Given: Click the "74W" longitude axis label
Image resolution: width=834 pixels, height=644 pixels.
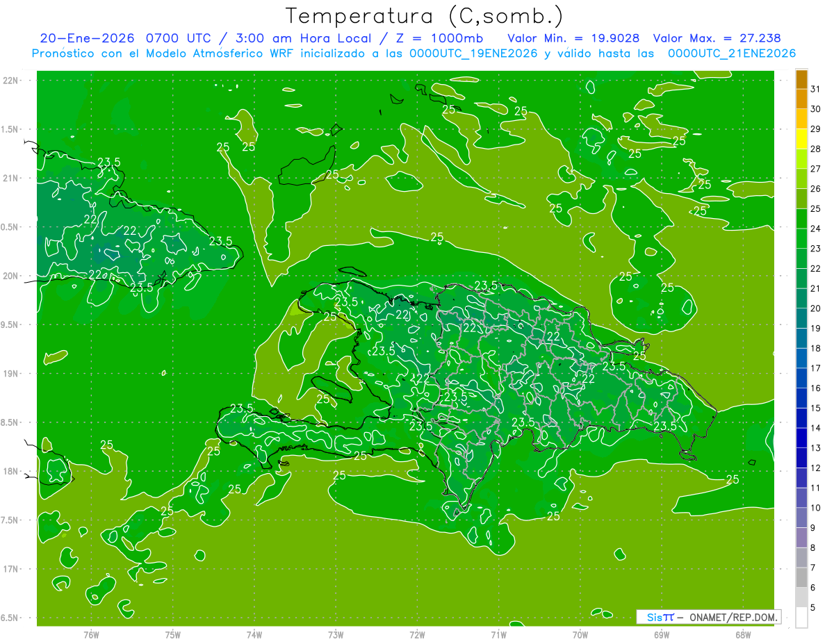Looking at the screenshot, I should [x=254, y=634].
